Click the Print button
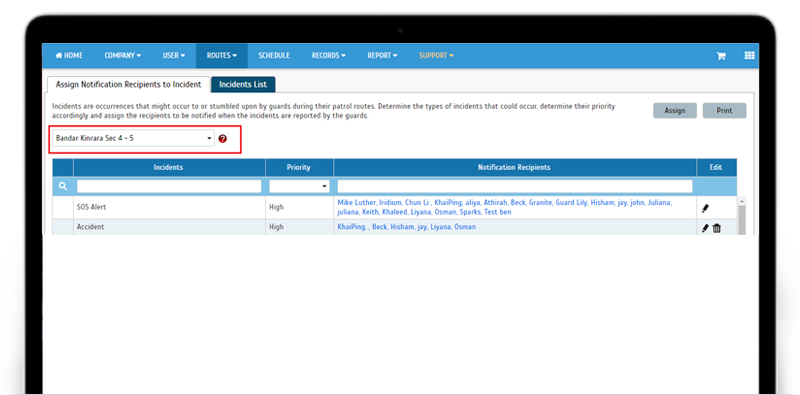The image size is (800, 395). (724, 111)
